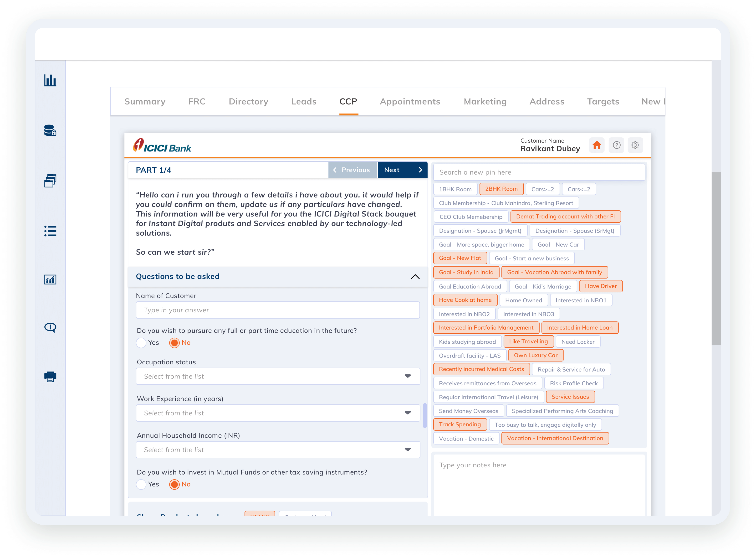756x558 pixels.
Task: Open the growth chart report sidebar icon
Action: point(50,279)
